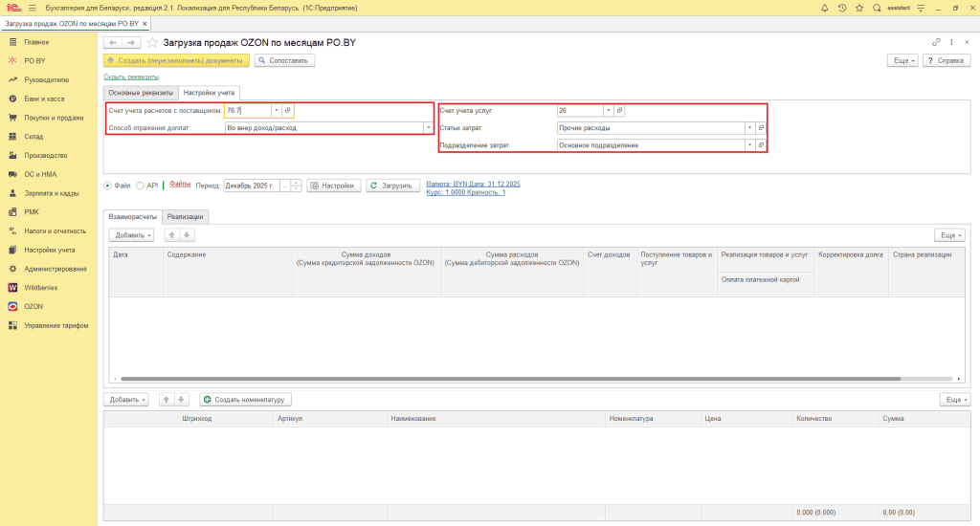Open the Зарплата и кадры section
The image size is (980, 526).
click(52, 193)
